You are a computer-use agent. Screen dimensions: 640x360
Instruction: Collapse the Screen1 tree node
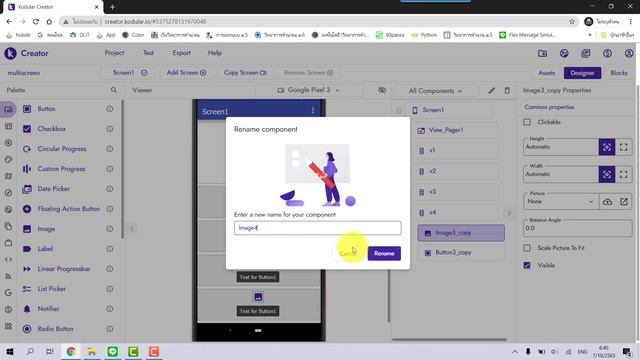click(399, 110)
